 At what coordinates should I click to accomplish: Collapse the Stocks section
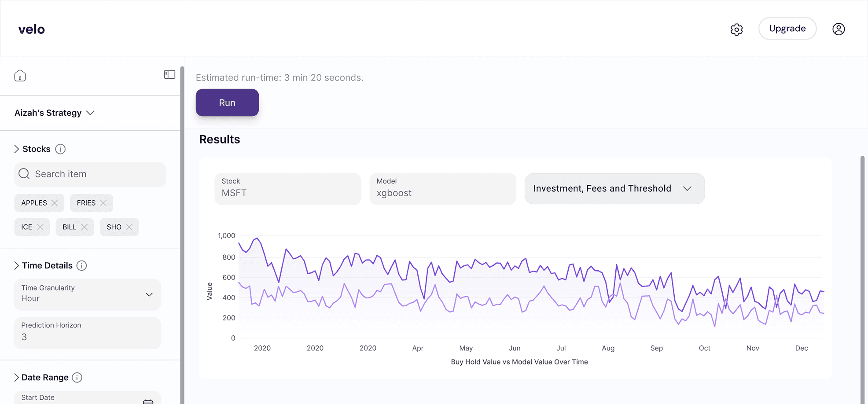click(16, 149)
